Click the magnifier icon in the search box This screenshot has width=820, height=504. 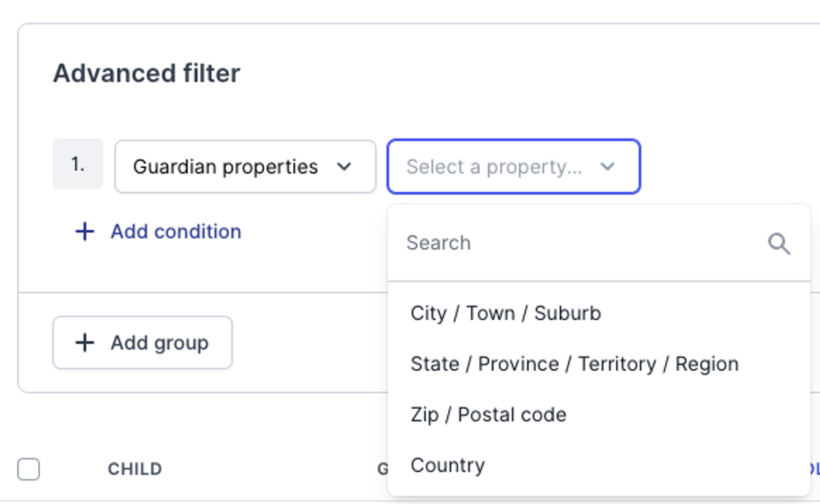coord(779,243)
